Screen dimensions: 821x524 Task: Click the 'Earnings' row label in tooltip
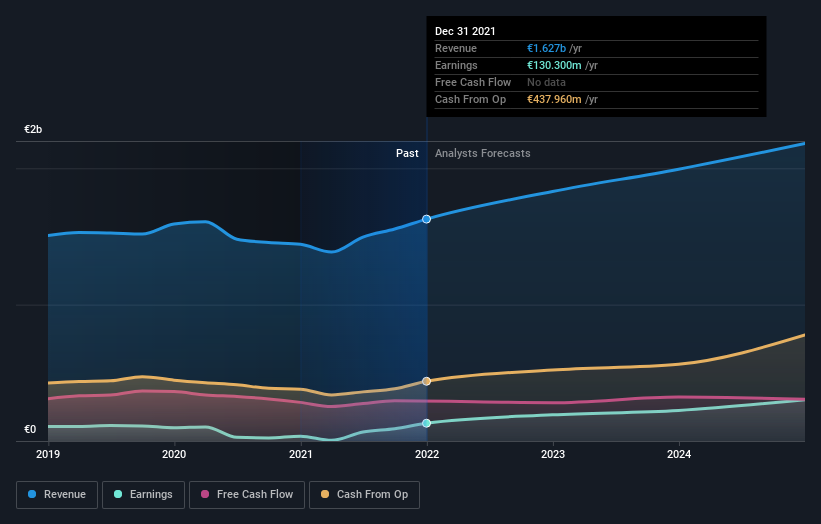456,65
